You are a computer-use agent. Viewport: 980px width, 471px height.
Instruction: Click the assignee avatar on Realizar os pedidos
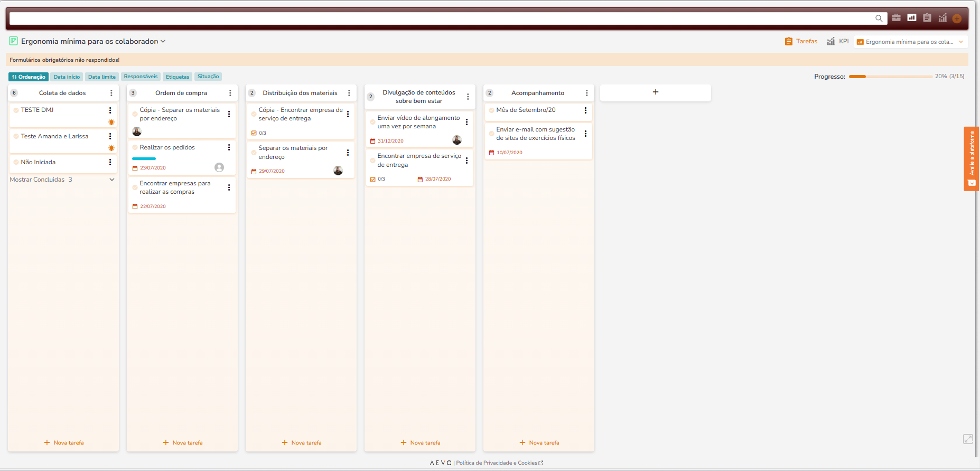click(219, 167)
